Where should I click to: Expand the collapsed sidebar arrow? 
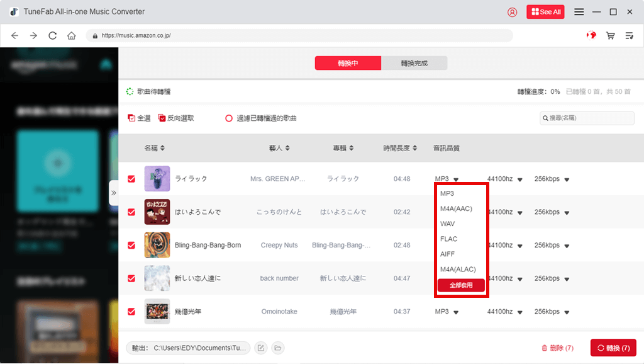coord(114,193)
